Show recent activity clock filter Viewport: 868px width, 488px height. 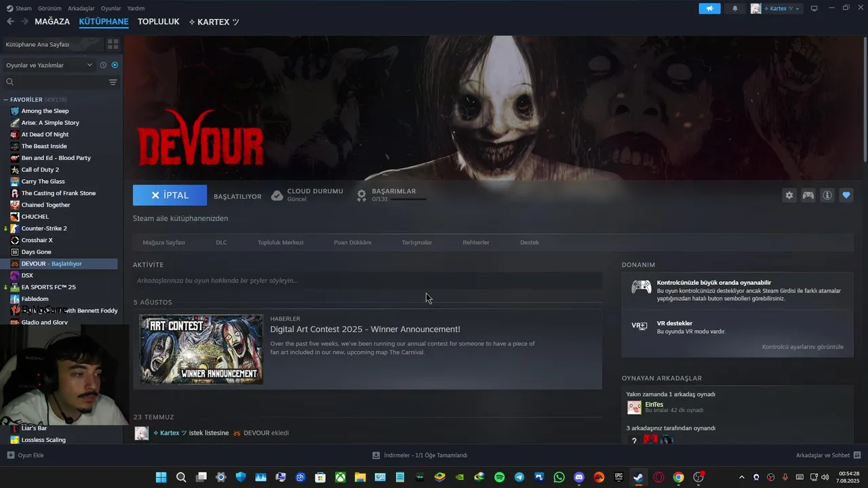click(103, 65)
